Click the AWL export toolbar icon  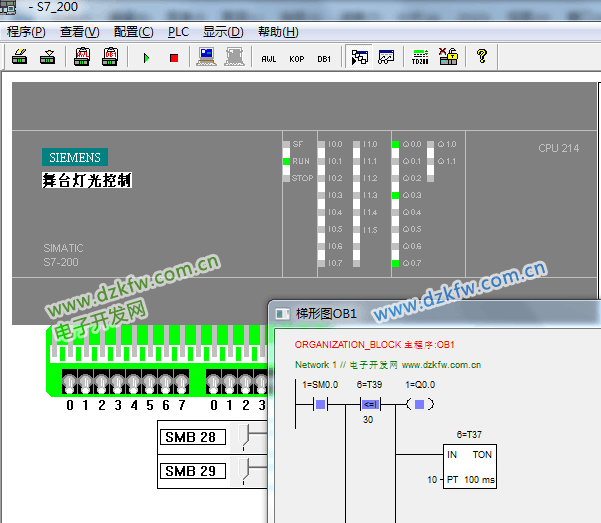click(x=82, y=57)
